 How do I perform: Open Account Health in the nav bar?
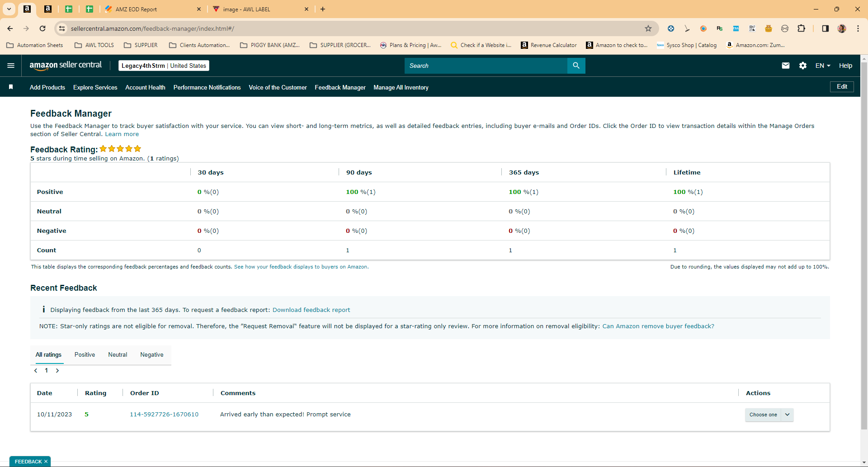145,87
